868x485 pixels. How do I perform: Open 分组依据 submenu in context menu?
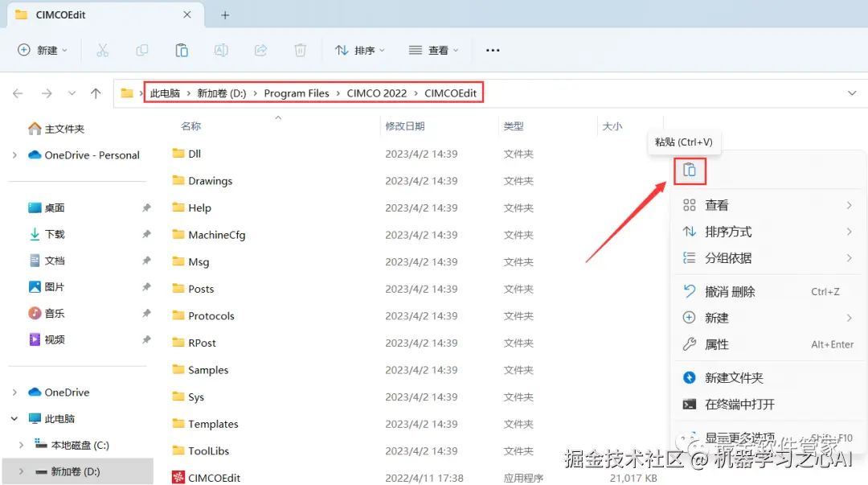pyautogui.click(x=768, y=257)
